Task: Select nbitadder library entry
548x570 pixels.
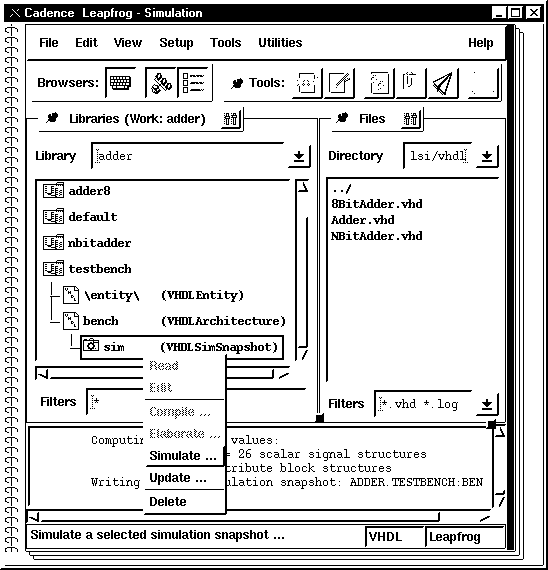Action: pyautogui.click(x=99, y=242)
